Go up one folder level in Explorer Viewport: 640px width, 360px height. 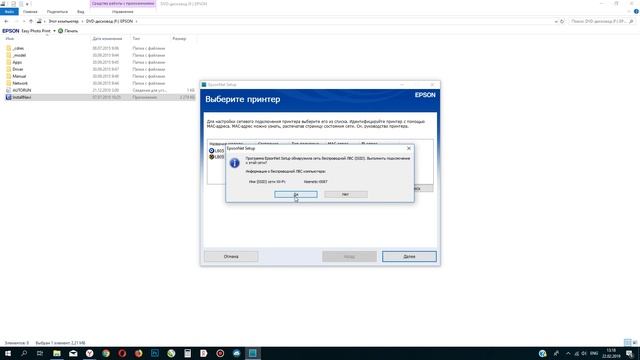31,21
